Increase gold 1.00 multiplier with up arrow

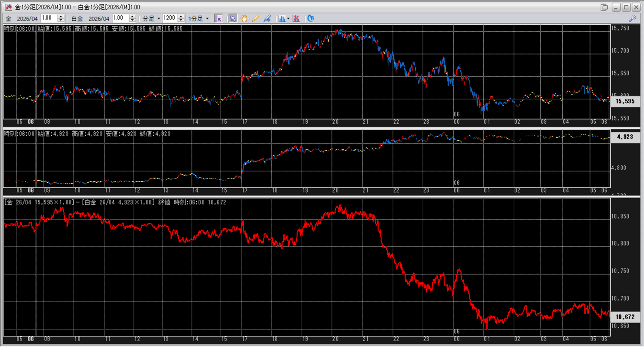pos(61,16)
